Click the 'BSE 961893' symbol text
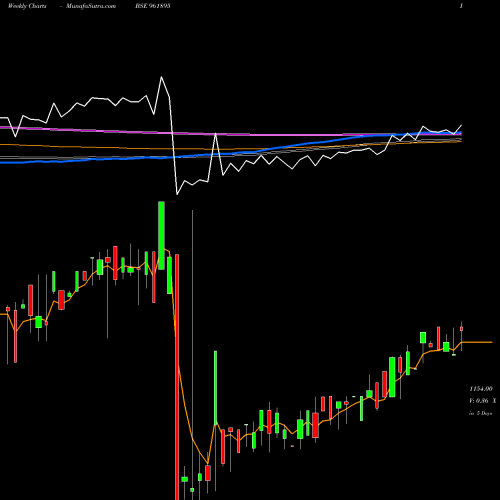 [153, 6]
